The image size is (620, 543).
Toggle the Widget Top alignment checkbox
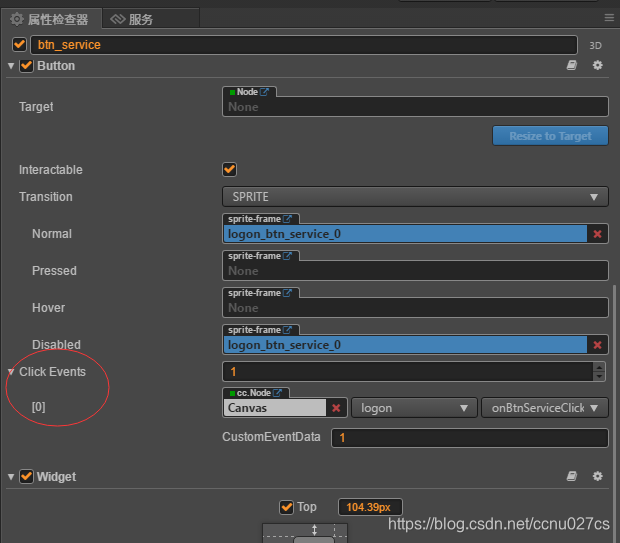(286, 507)
